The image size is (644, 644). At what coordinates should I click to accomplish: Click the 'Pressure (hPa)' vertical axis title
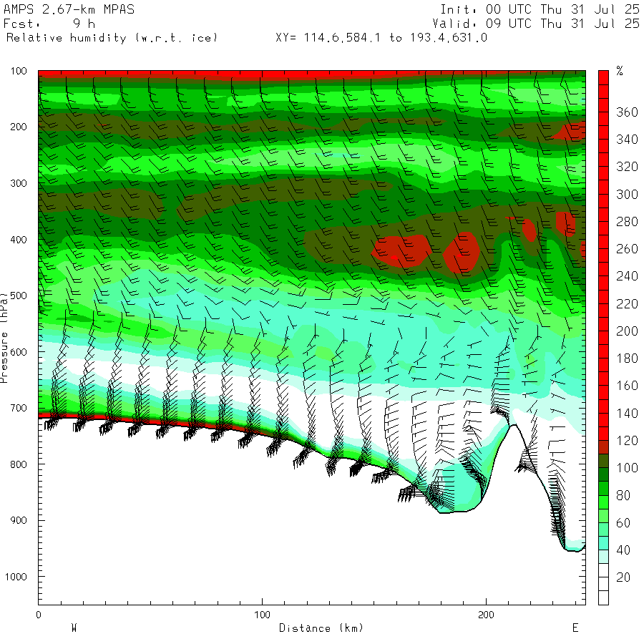[x=4, y=338]
